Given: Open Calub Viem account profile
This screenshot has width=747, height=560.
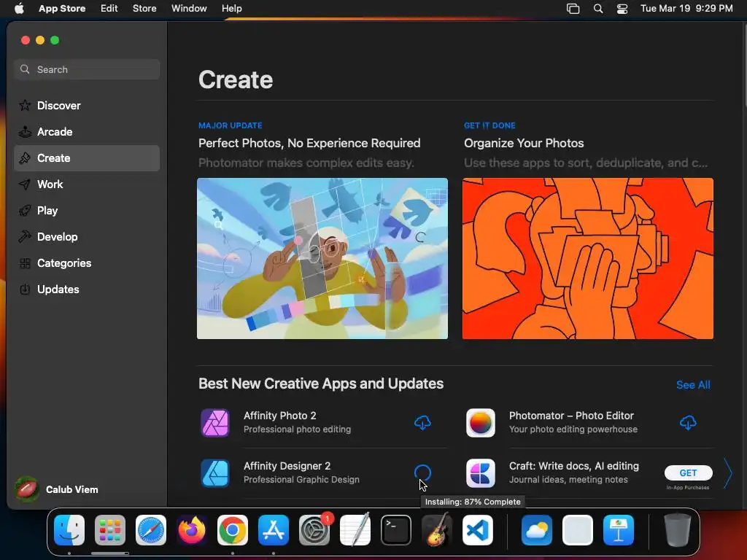Looking at the screenshot, I should point(57,489).
